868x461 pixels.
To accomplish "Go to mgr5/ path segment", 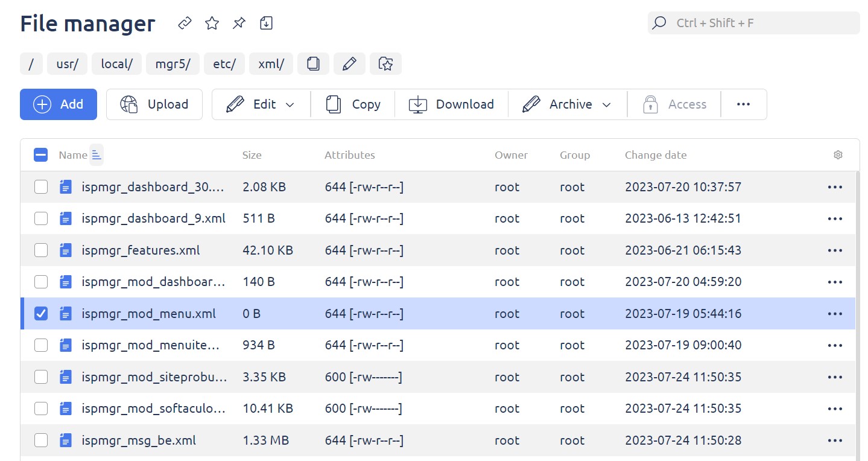I will [173, 63].
